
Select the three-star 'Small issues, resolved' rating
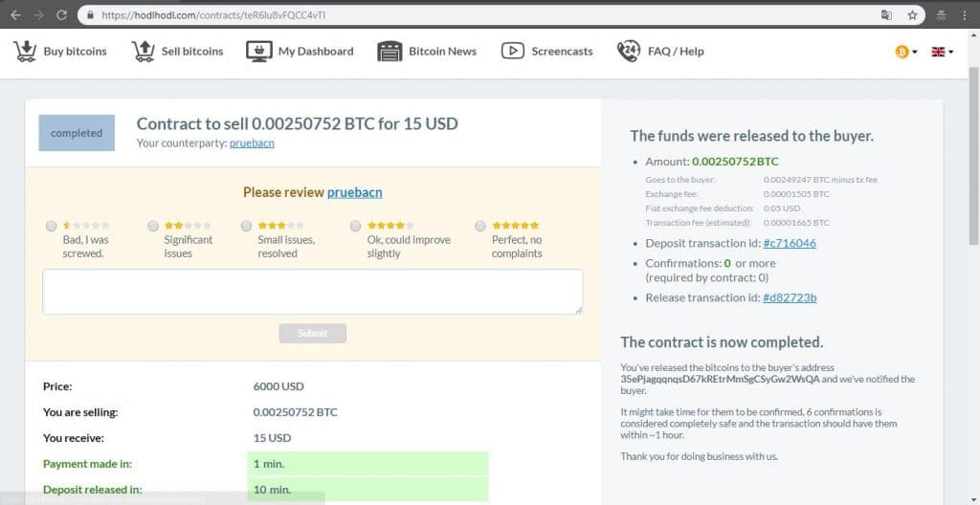tap(246, 226)
